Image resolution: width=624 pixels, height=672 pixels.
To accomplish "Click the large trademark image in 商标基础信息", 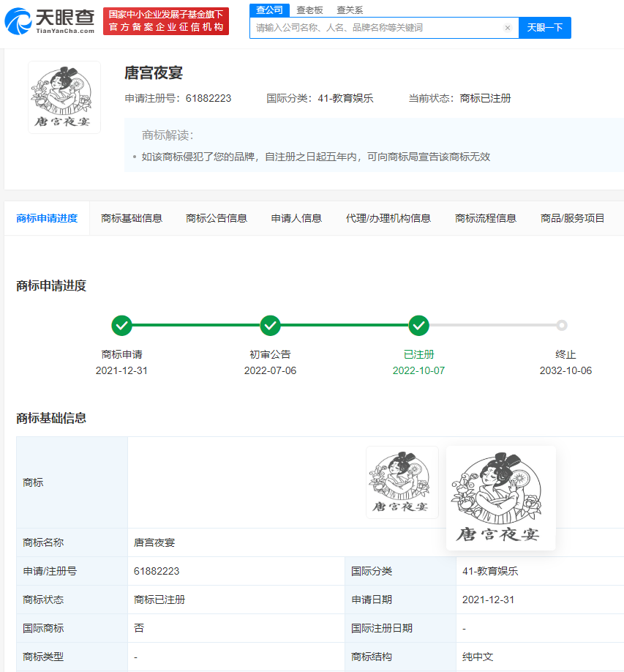I will coord(500,498).
